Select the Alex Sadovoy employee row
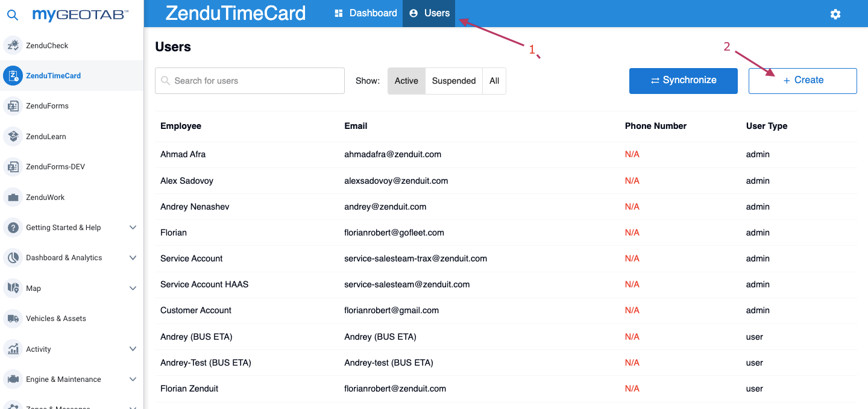 (506, 181)
